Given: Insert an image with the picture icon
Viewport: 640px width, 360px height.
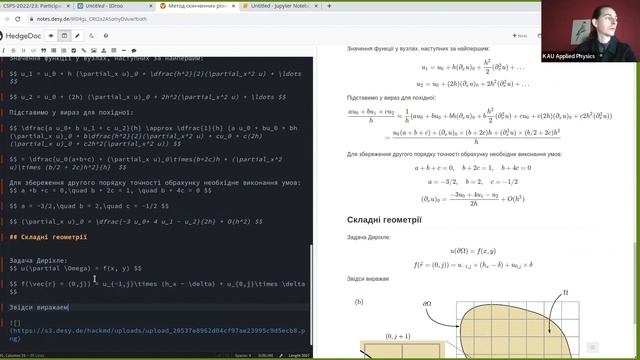Looking at the screenshot, I should tap(93, 51).
